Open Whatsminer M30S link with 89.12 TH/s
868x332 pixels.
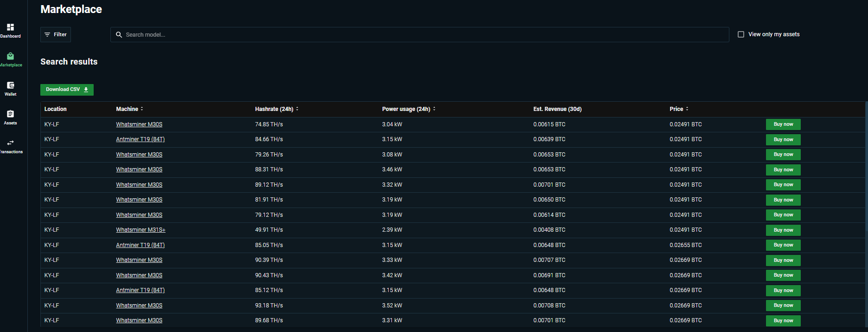[x=139, y=185]
